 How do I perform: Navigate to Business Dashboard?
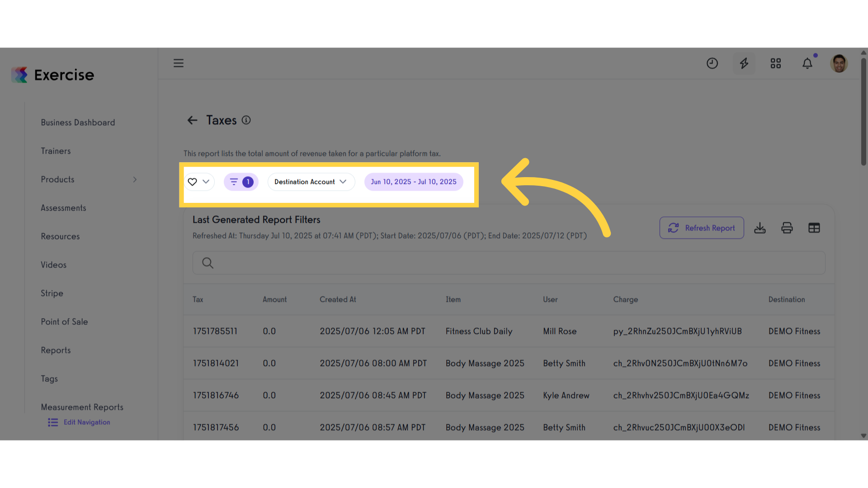pos(78,122)
